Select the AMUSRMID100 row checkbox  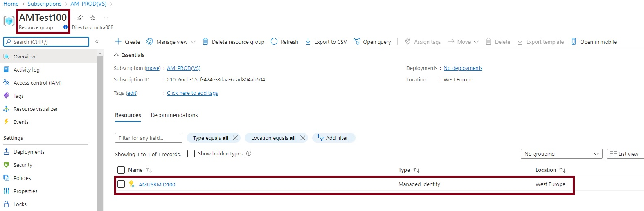click(121, 184)
